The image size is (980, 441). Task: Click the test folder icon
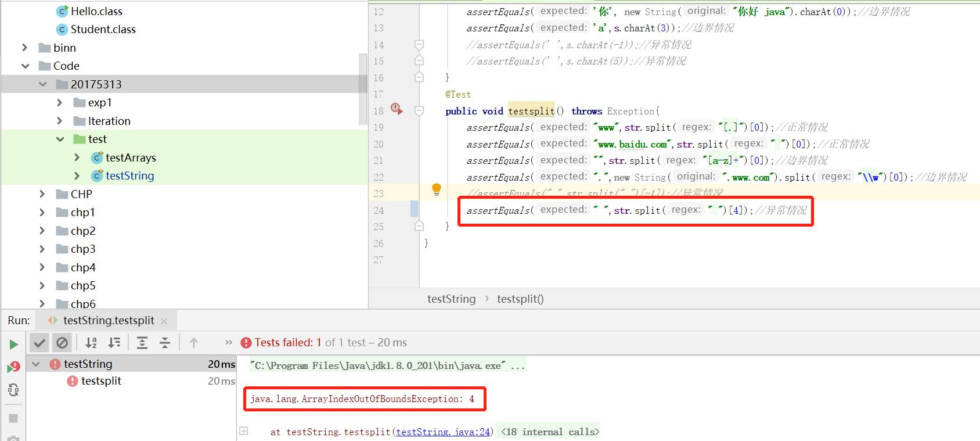click(80, 139)
